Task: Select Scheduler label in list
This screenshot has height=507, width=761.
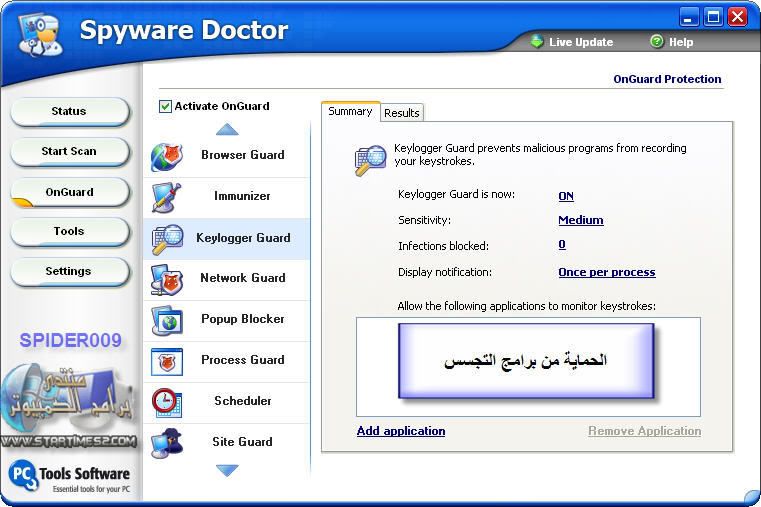Action: 243,401
